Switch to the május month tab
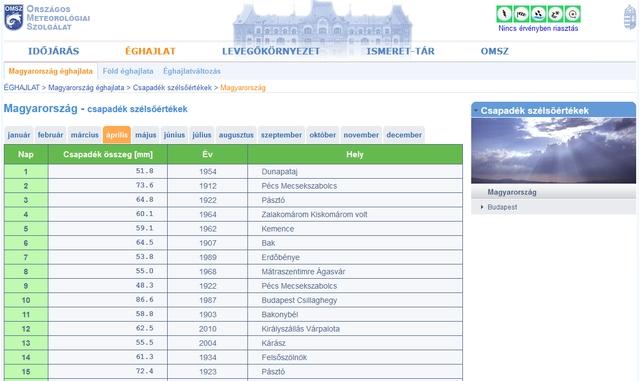Image resolution: width=640 pixels, height=381 pixels. (x=146, y=135)
